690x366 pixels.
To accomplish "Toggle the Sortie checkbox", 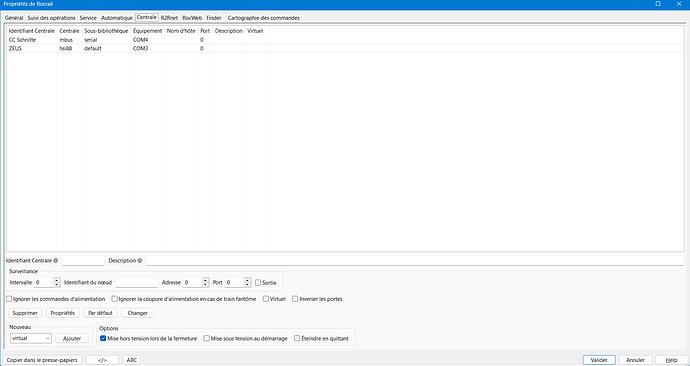I will (x=258, y=282).
